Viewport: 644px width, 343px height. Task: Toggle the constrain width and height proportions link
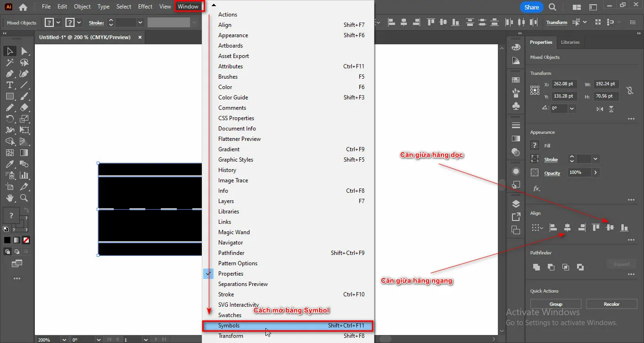point(629,90)
